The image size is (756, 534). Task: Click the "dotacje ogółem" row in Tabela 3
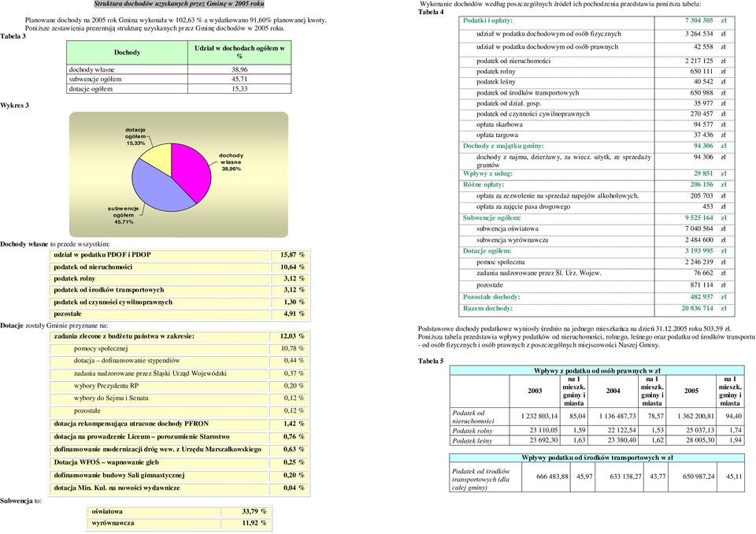179,89
